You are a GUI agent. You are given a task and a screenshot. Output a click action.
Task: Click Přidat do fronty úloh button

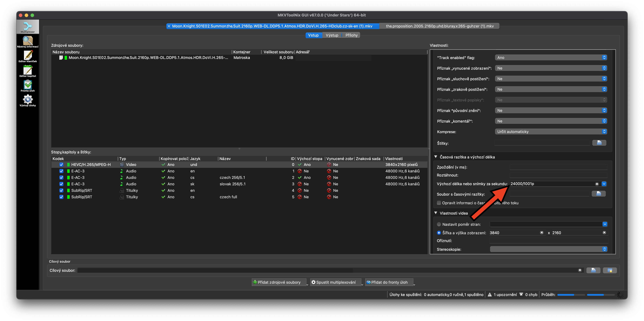coord(389,282)
